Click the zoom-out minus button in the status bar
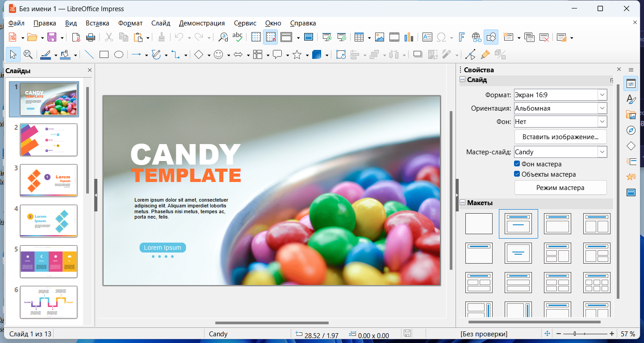The width and height of the screenshot is (644, 343). pos(559,334)
